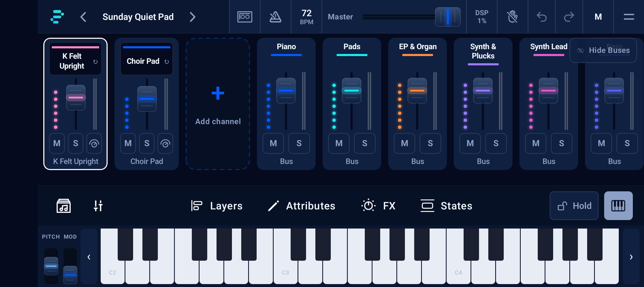Tap the panic hand icon
Image resolution: width=644 pixels, height=287 pixels.
tap(512, 17)
